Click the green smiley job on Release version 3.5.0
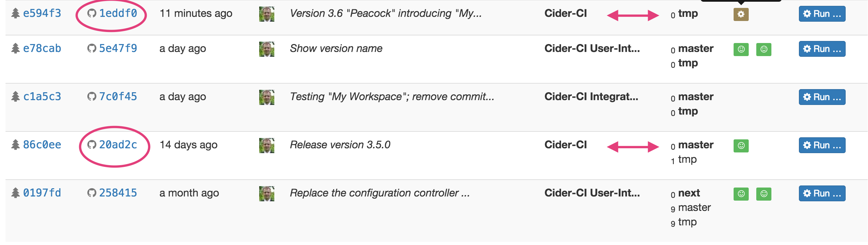This screenshot has height=245, width=868. [x=741, y=146]
